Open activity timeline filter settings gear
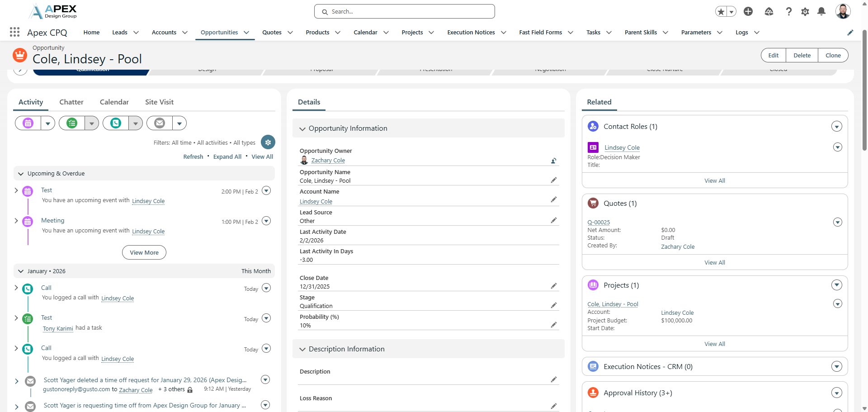This screenshot has height=412, width=868. (x=268, y=142)
